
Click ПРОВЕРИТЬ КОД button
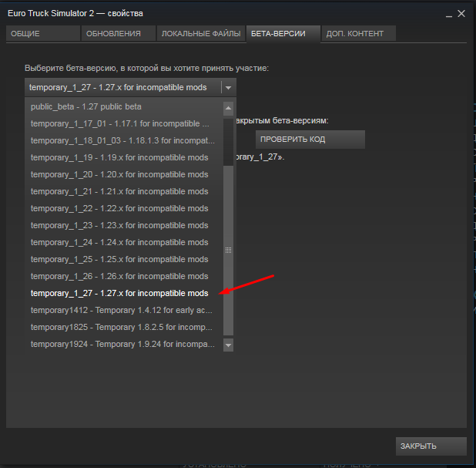click(x=310, y=140)
